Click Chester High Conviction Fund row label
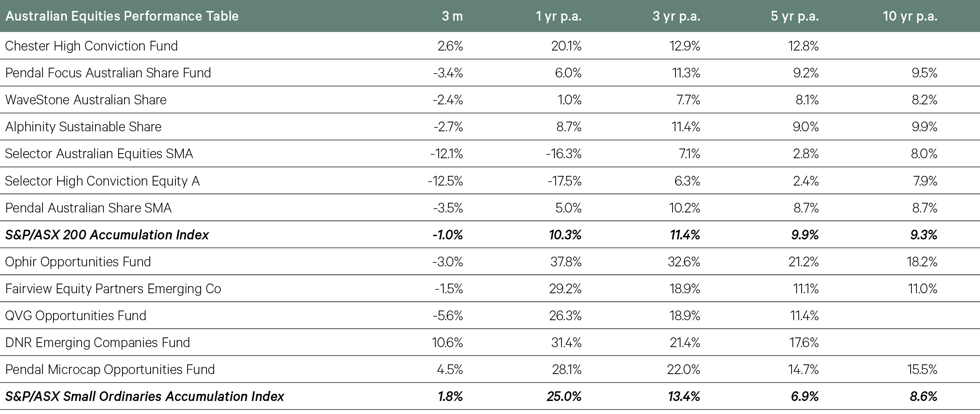The width and height of the screenshot is (980, 414). (x=91, y=45)
